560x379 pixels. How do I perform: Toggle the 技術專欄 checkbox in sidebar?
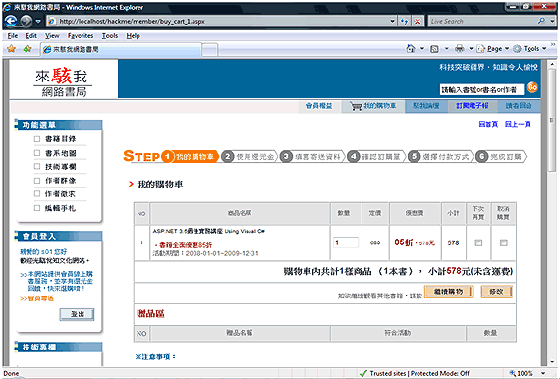pos(37,166)
